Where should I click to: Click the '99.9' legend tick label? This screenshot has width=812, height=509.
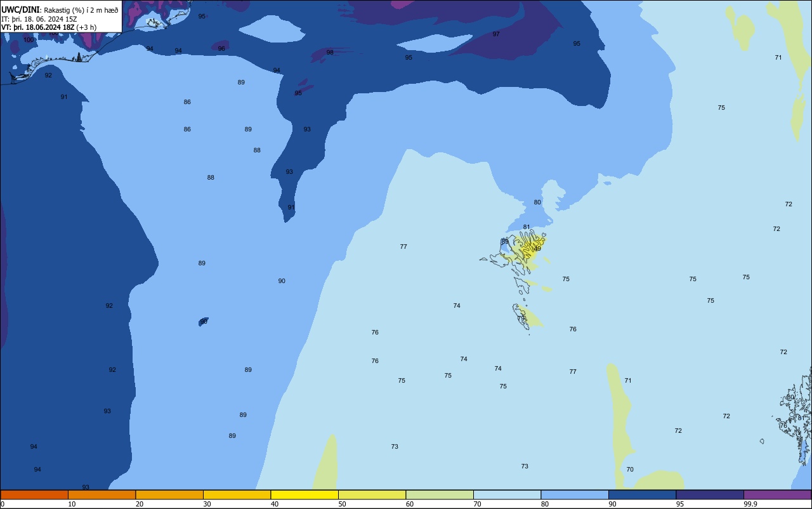pos(750,504)
